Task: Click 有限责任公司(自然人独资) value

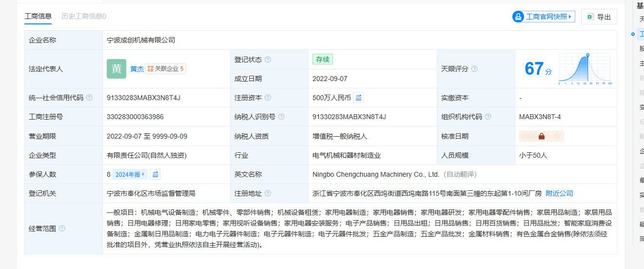Action: pyautogui.click(x=147, y=155)
